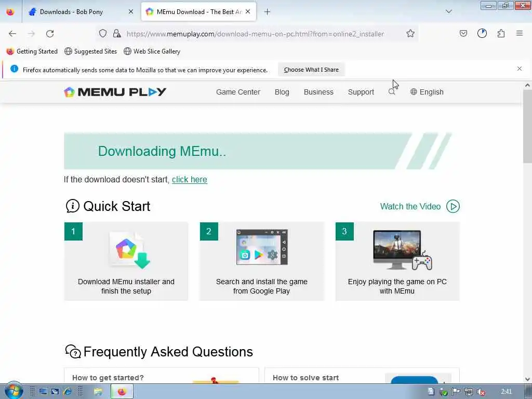
Task: Click the address bar URL field
Action: point(255,34)
